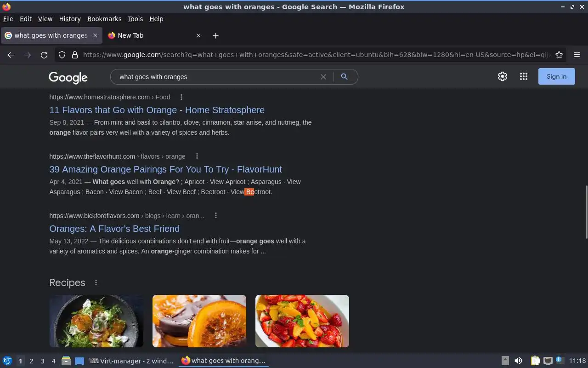Click the removable media tray icon
588x368 pixels.
[505, 361]
